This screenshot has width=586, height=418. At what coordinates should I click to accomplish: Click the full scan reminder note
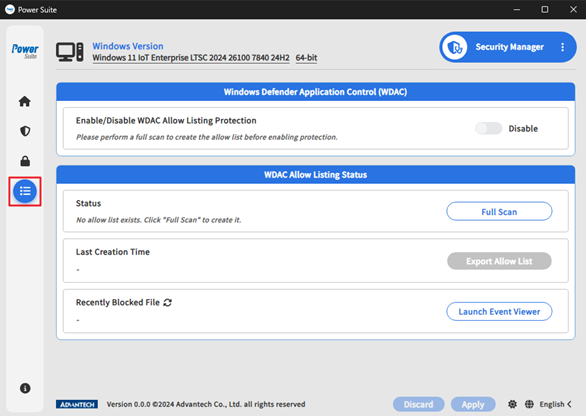[207, 137]
